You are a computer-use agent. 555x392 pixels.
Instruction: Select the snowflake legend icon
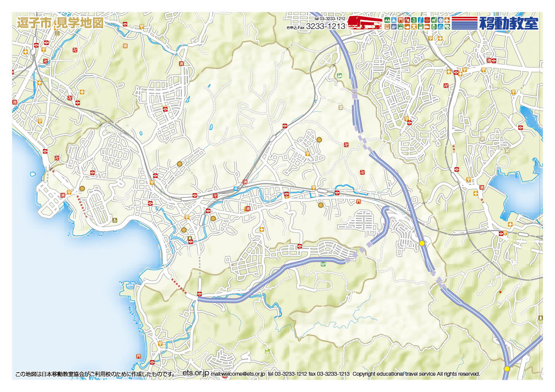pyautogui.click(x=440, y=20)
